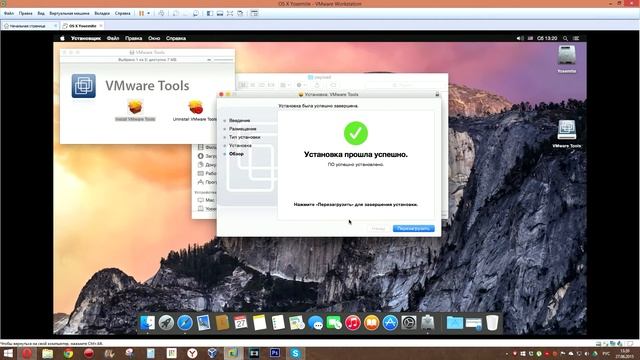This screenshot has width=640, height=360.
Task: Open VMware Tools volume on desktop
Action: point(567,130)
